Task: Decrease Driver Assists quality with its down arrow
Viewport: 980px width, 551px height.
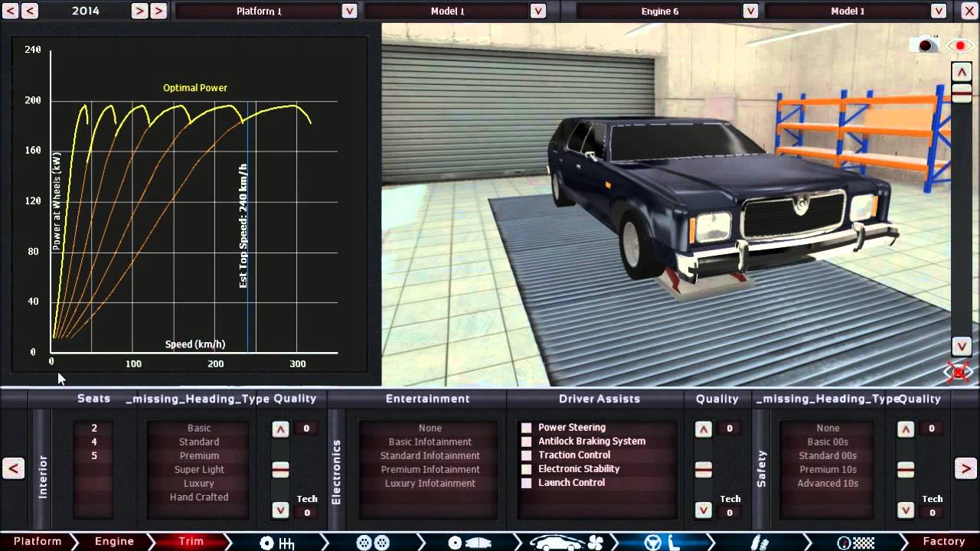Action: [x=704, y=510]
